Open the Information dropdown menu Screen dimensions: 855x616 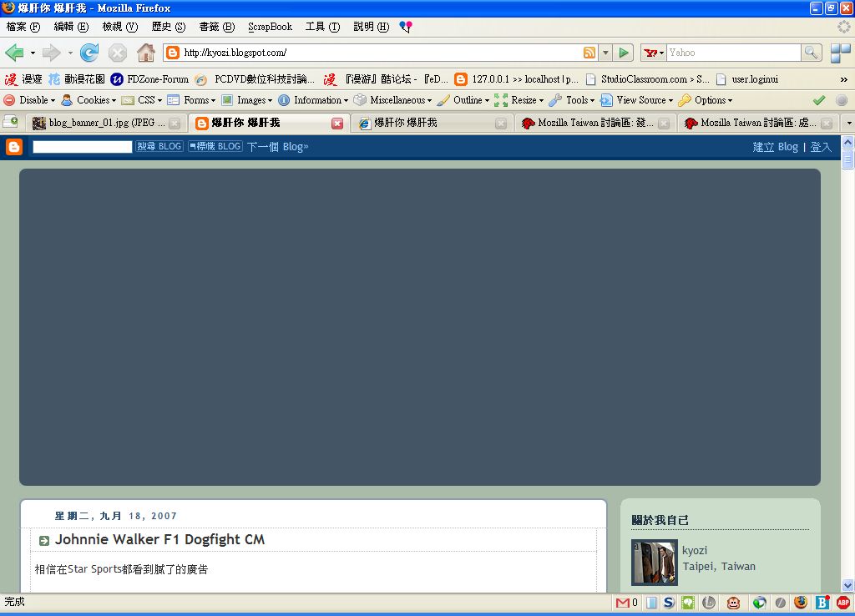pos(313,100)
